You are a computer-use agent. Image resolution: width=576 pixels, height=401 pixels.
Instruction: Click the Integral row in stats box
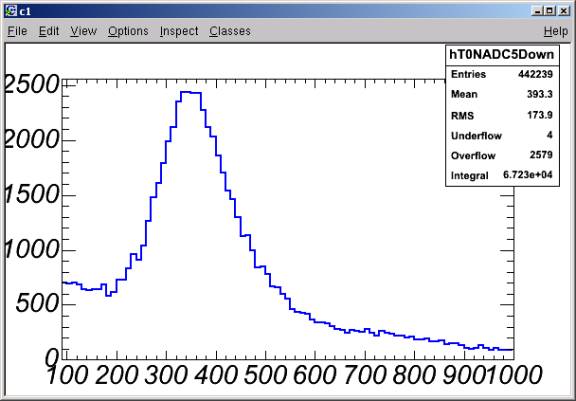click(x=502, y=175)
